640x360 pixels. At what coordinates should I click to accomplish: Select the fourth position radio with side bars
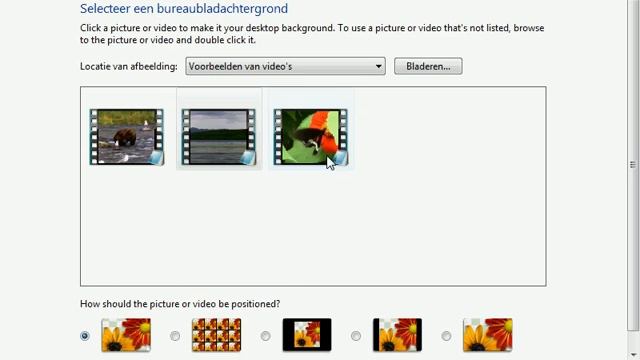(x=356, y=336)
